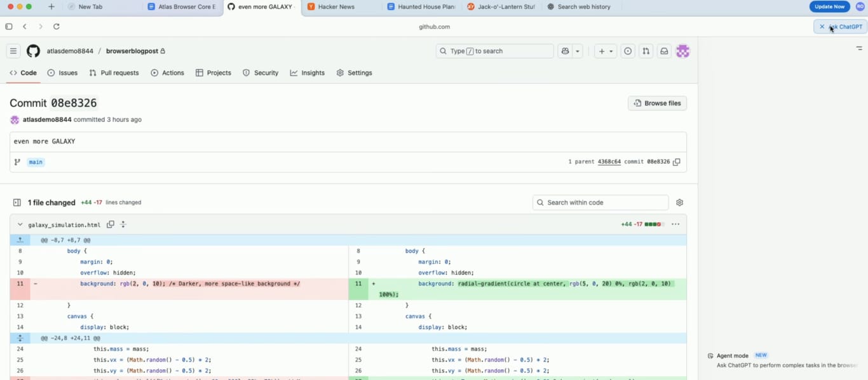Image resolution: width=868 pixels, height=380 pixels.
Task: Open the repository Settings tab
Action: pyautogui.click(x=355, y=73)
